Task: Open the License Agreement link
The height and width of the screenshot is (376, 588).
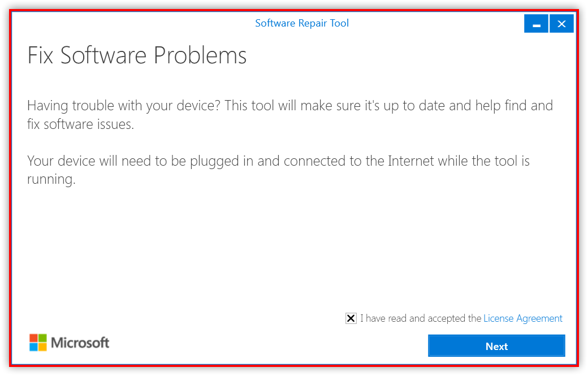Action: [x=523, y=318]
